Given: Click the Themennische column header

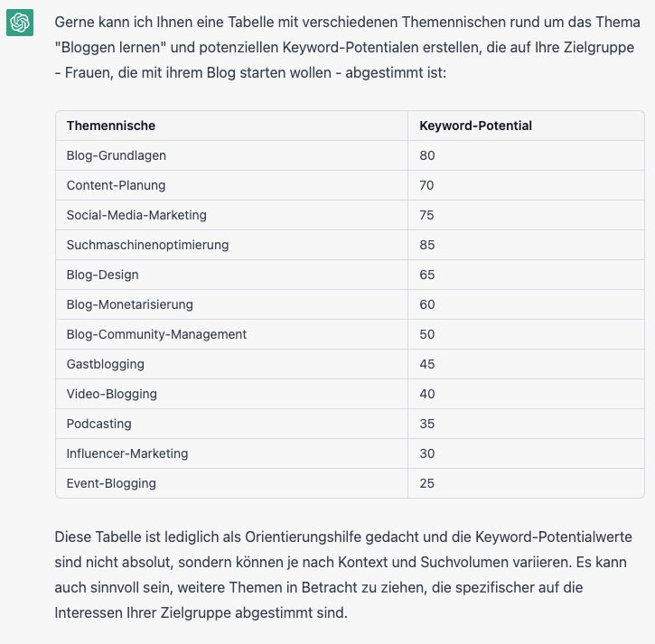Looking at the screenshot, I should [111, 126].
